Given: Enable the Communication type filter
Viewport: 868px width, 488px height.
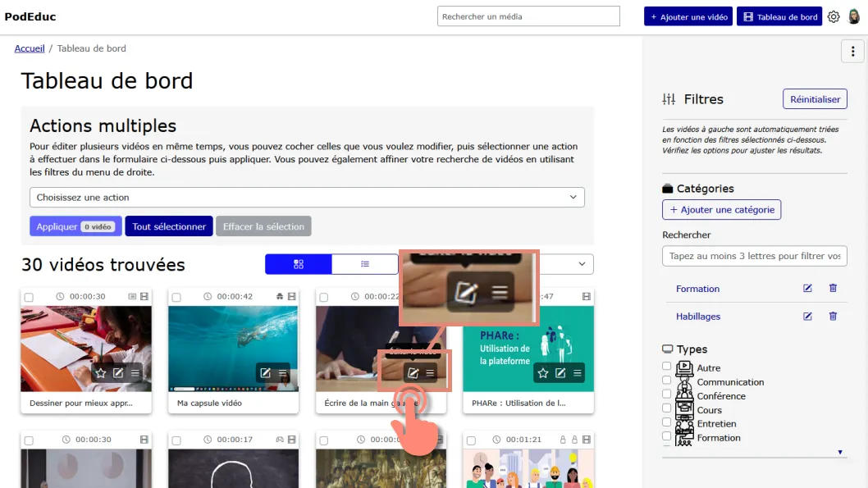Looking at the screenshot, I should [x=666, y=380].
